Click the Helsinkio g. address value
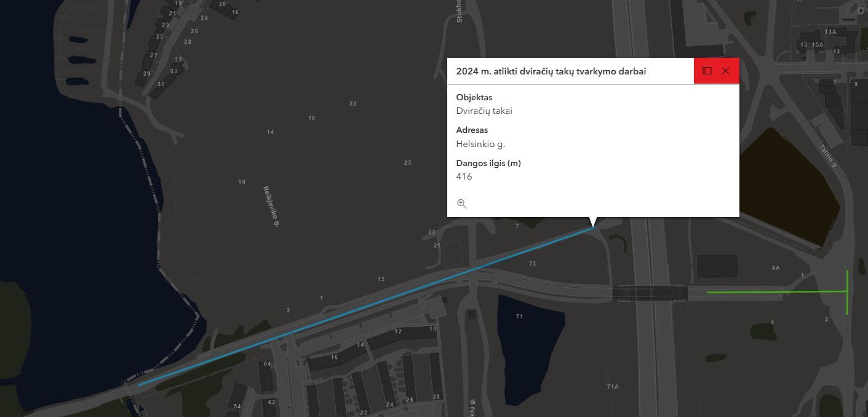 480,144
